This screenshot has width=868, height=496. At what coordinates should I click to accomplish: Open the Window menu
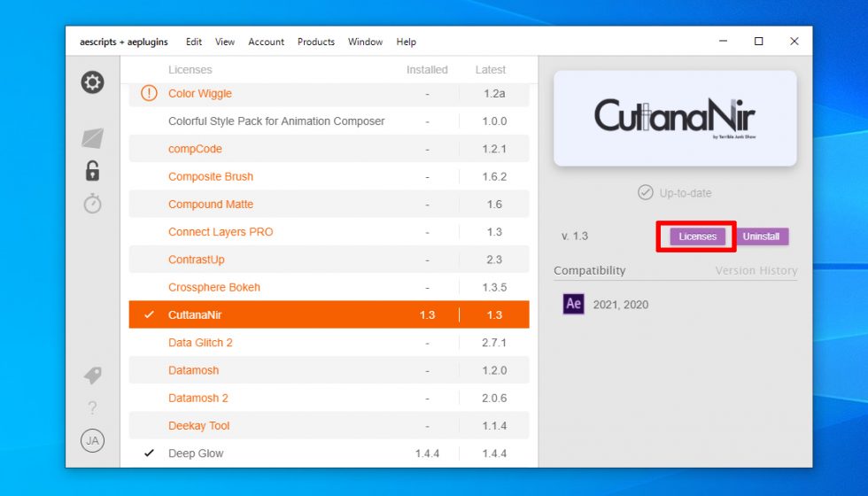pyautogui.click(x=365, y=42)
